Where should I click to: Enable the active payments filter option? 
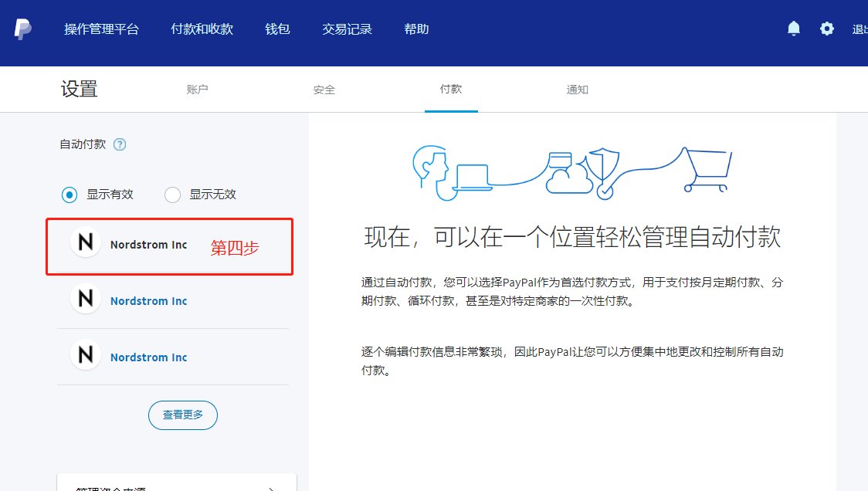coord(68,195)
